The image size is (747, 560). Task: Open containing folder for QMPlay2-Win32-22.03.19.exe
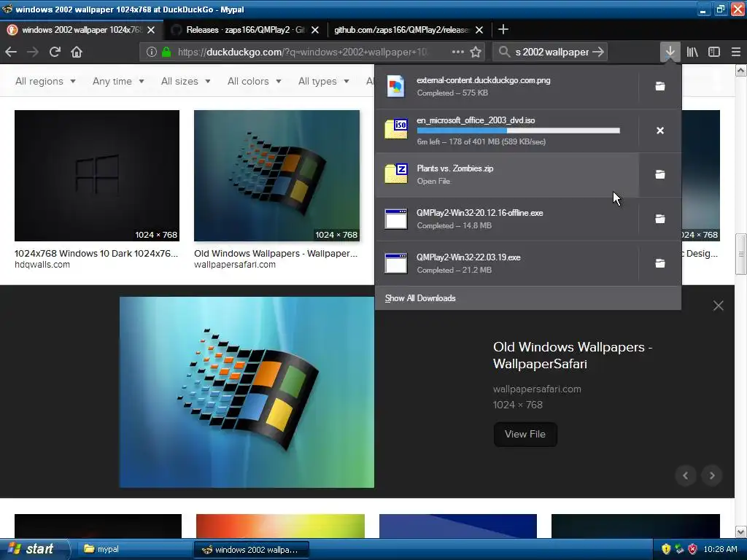659,262
